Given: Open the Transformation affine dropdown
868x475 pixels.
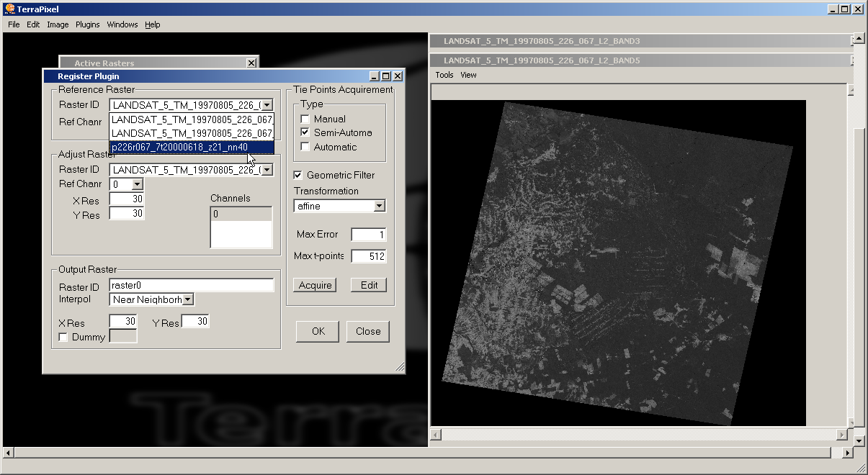Looking at the screenshot, I should 380,207.
